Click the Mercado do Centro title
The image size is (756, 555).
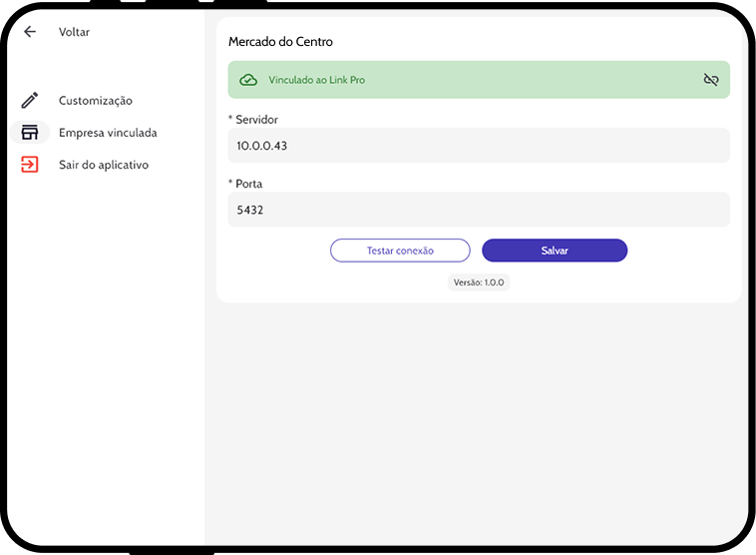pyautogui.click(x=280, y=42)
